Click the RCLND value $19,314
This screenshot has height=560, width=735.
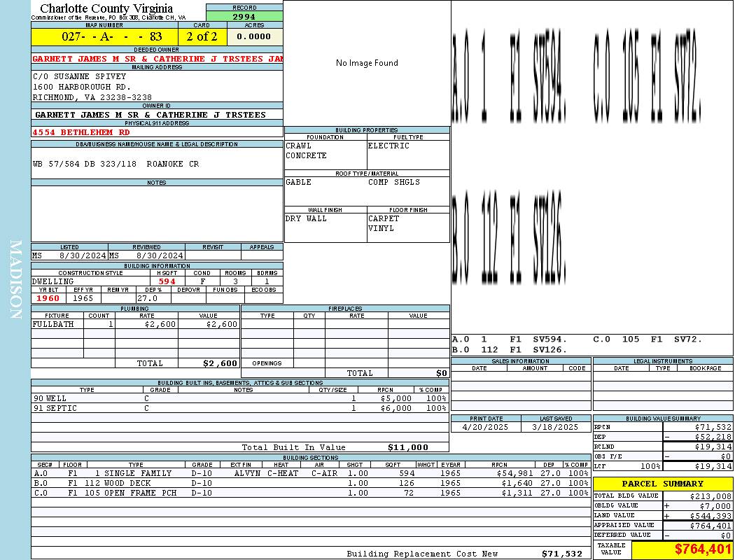pos(713,447)
